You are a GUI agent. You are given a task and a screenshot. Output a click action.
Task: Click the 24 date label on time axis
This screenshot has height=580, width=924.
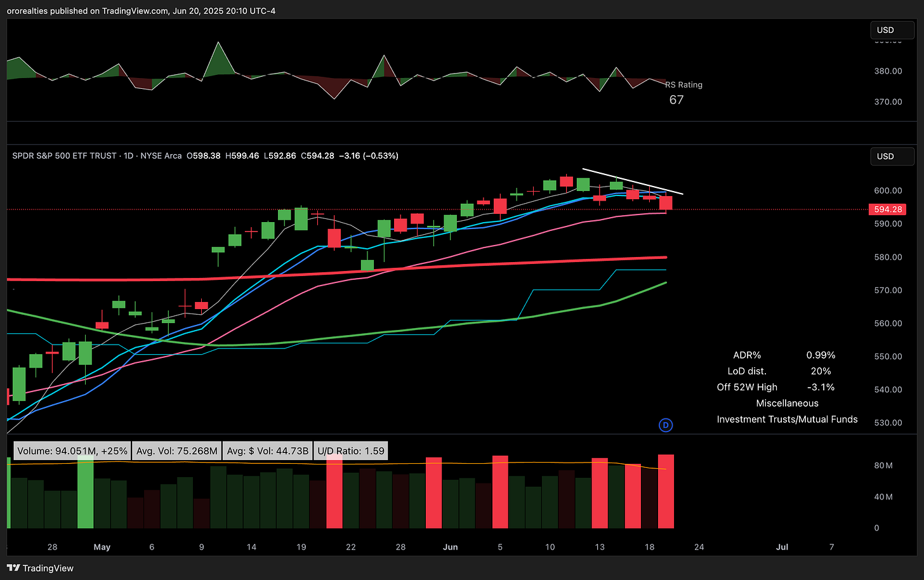(x=699, y=547)
